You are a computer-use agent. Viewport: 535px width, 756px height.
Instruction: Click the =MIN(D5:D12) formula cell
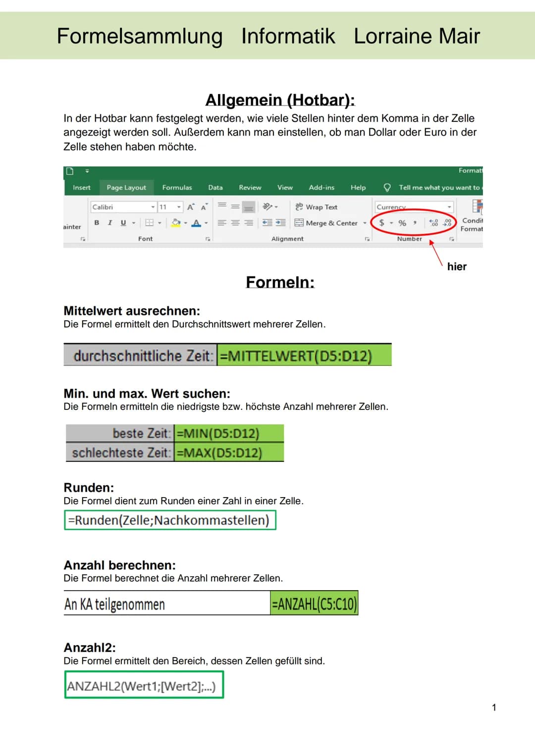coord(229,434)
